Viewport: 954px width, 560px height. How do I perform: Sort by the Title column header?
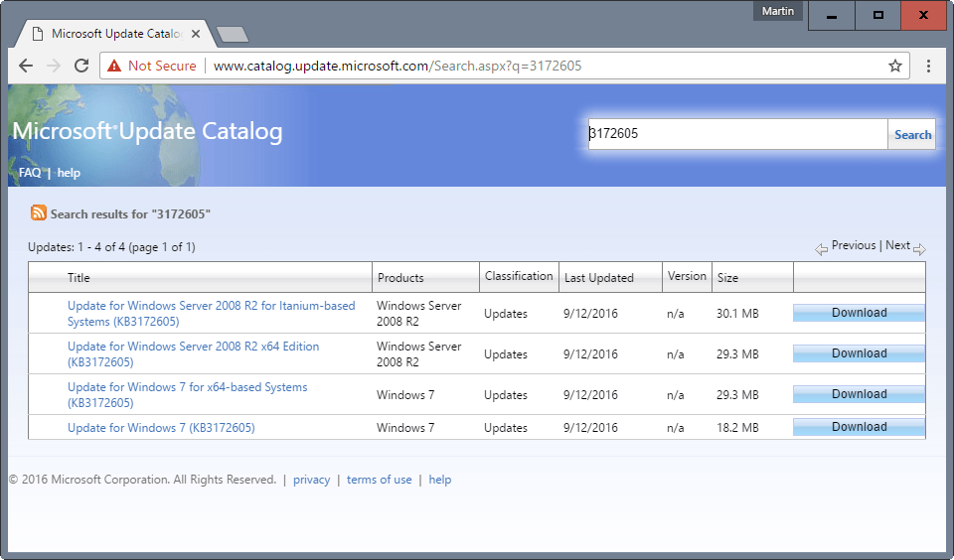[x=79, y=278]
